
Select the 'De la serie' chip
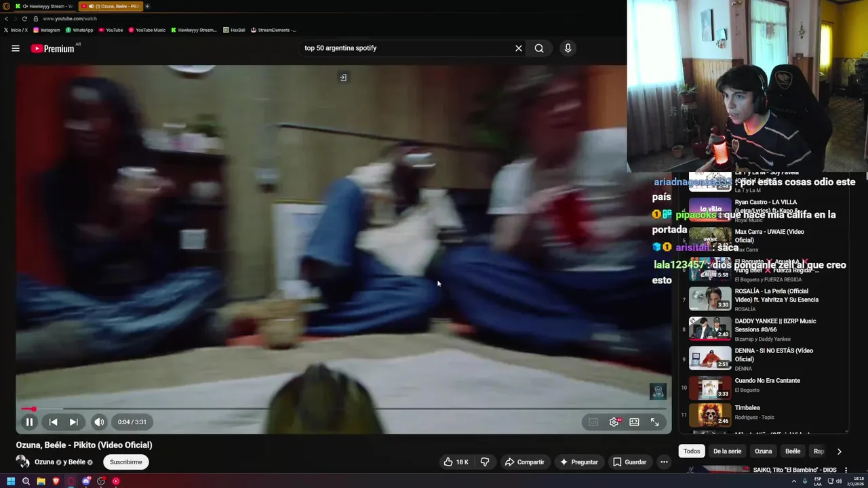(727, 451)
